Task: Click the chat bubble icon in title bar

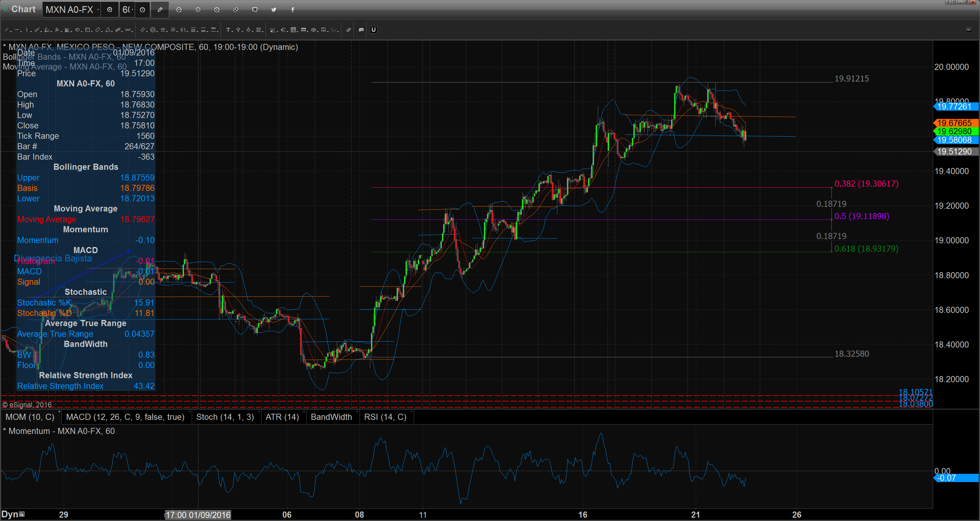Action: point(255,10)
